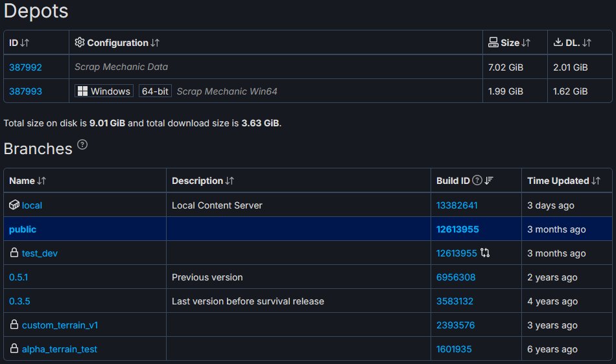Screen dimensions: 616x364
Task: Sort branches by Build ID descending icon
Action: 489,181
